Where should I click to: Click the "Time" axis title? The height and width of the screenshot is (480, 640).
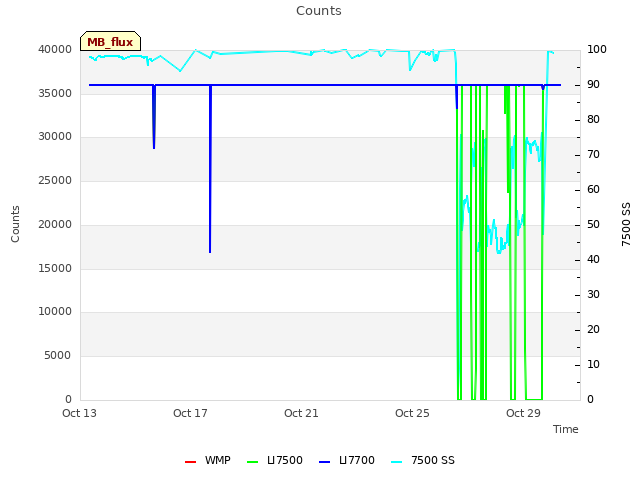566,429
